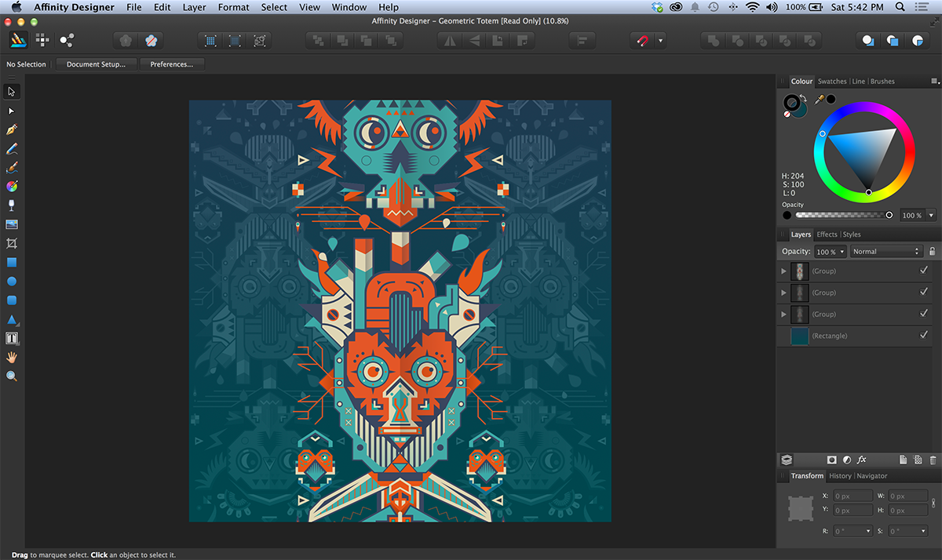Viewport: 942px width, 560px height.
Task: Select the Pencil tool
Action: point(11,148)
